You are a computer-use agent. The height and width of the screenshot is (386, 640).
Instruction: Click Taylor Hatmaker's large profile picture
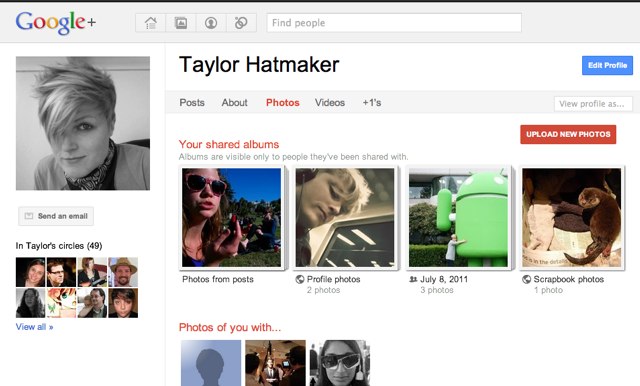(83, 123)
